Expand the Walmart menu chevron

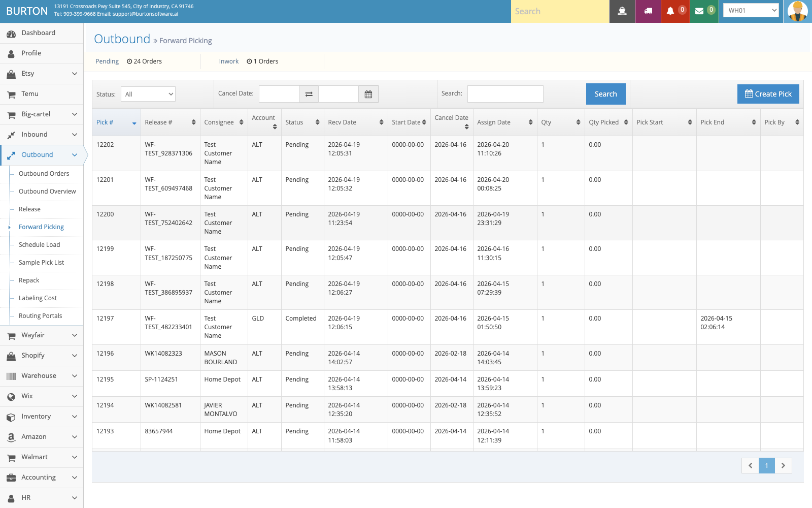pyautogui.click(x=75, y=457)
